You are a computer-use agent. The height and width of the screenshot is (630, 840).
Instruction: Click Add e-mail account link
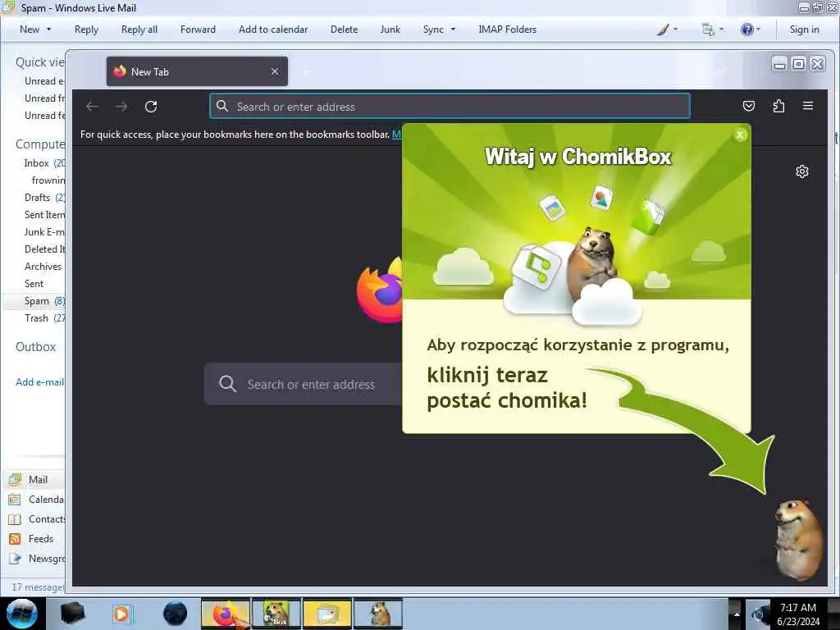click(x=39, y=382)
